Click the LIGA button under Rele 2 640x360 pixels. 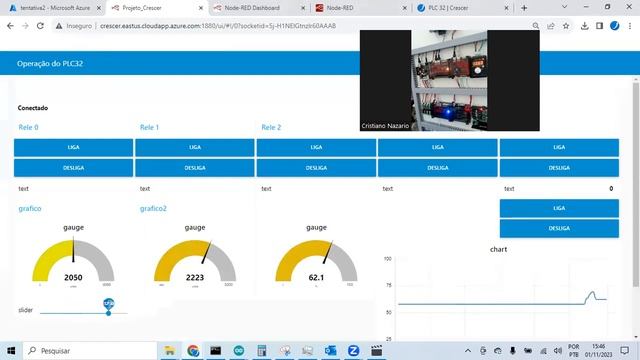(x=316, y=147)
